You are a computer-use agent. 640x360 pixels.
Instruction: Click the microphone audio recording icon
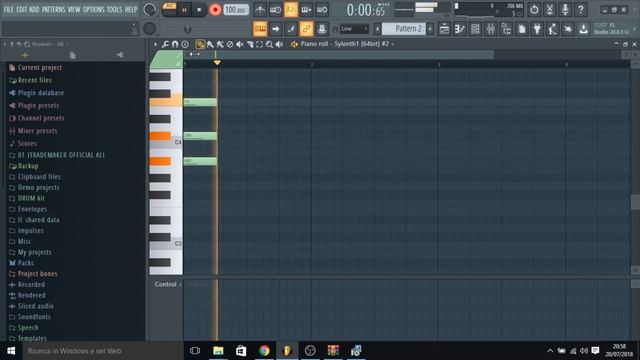565,9
